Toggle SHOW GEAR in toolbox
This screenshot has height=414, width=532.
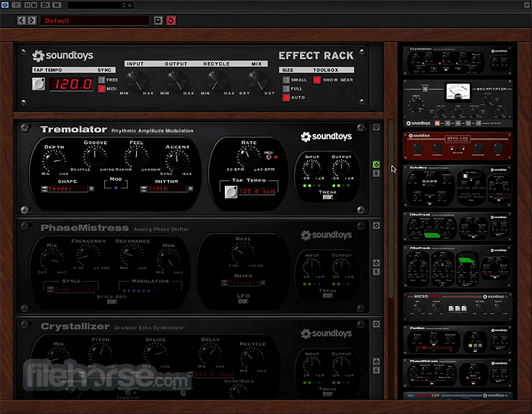click(x=317, y=80)
